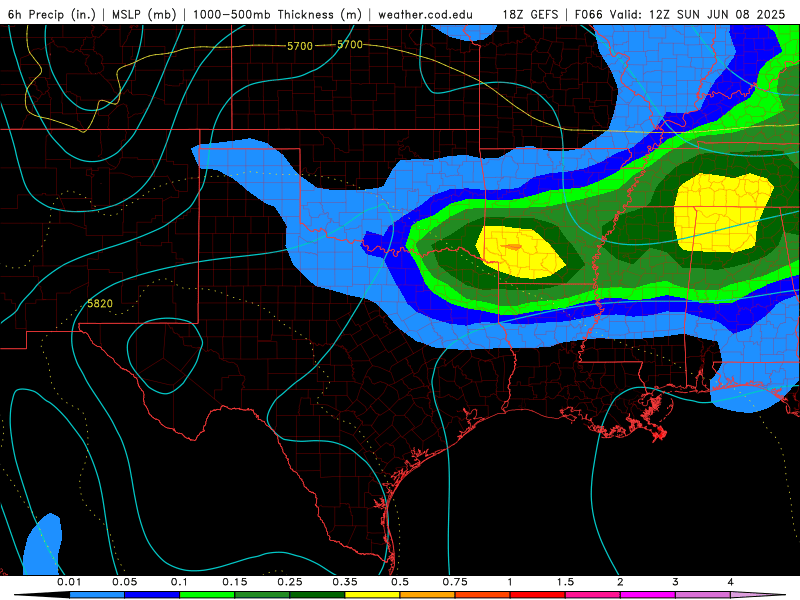Click the 0.25 legend value
This screenshot has height=600, width=800.
290,582
